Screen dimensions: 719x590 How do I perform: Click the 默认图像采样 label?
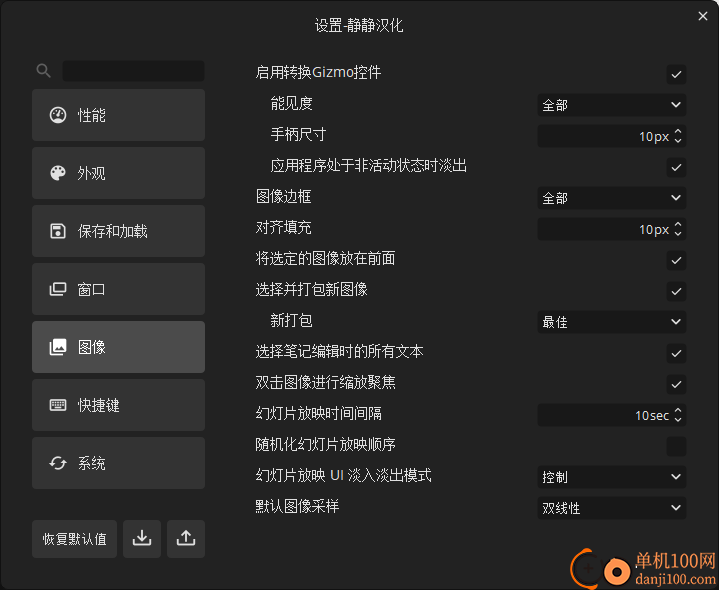tap(297, 506)
